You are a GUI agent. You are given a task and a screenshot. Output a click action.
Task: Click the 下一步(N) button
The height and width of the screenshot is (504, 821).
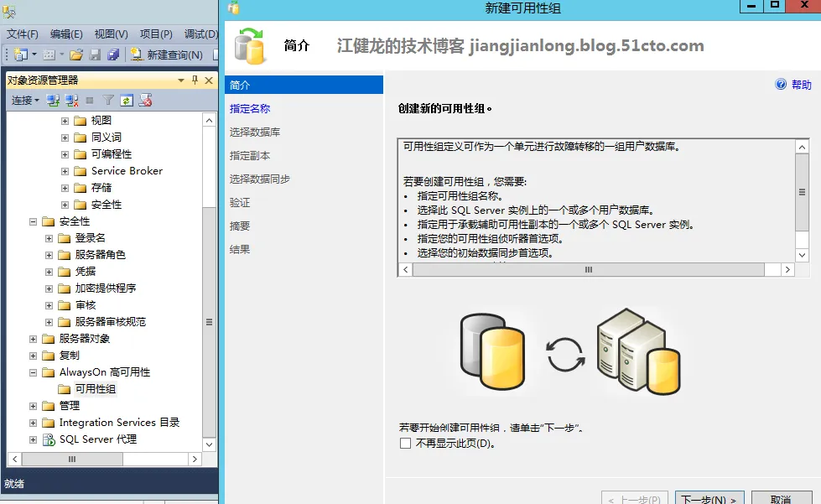coord(709,496)
